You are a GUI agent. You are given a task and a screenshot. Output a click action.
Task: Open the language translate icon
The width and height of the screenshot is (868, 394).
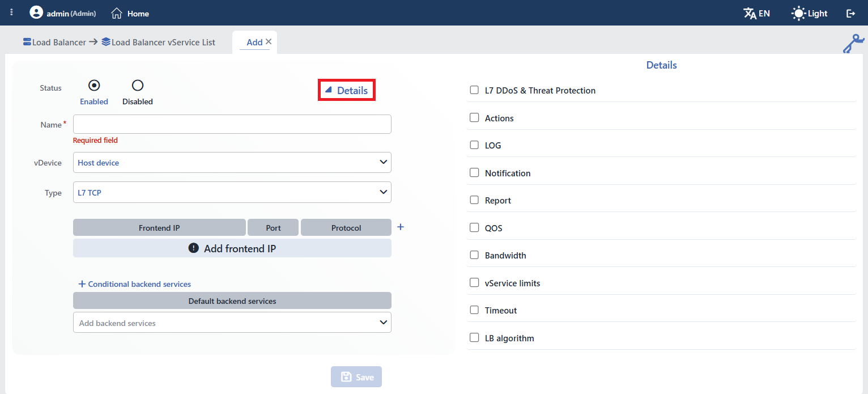[750, 13]
